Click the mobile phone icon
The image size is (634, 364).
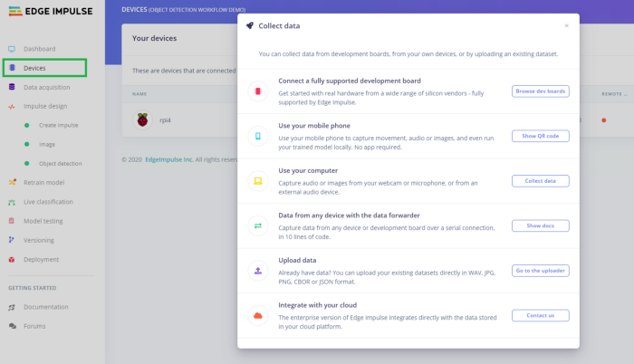pyautogui.click(x=258, y=136)
